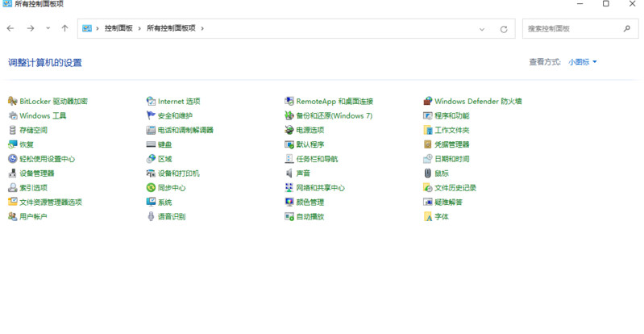The image size is (644, 334).
Task: Click the 日期和时间 link
Action: pyautogui.click(x=452, y=159)
